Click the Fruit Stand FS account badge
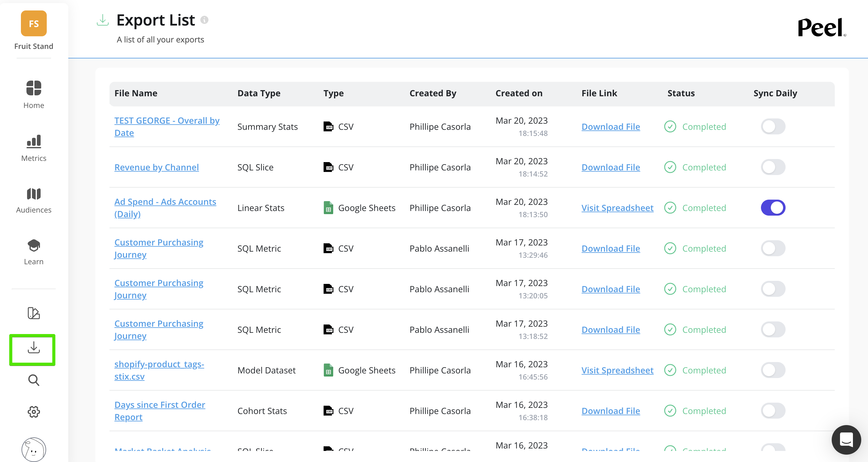868x462 pixels. (x=34, y=24)
